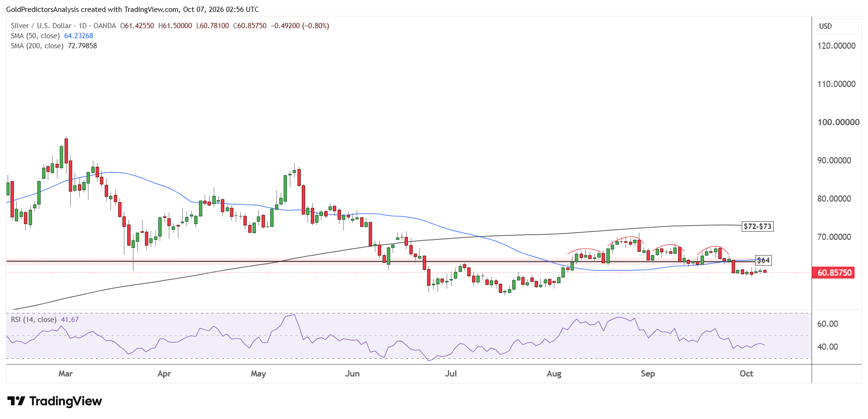This screenshot has height=419, width=868.
Task: Click the Mar label on time axis
Action: pyautogui.click(x=66, y=374)
